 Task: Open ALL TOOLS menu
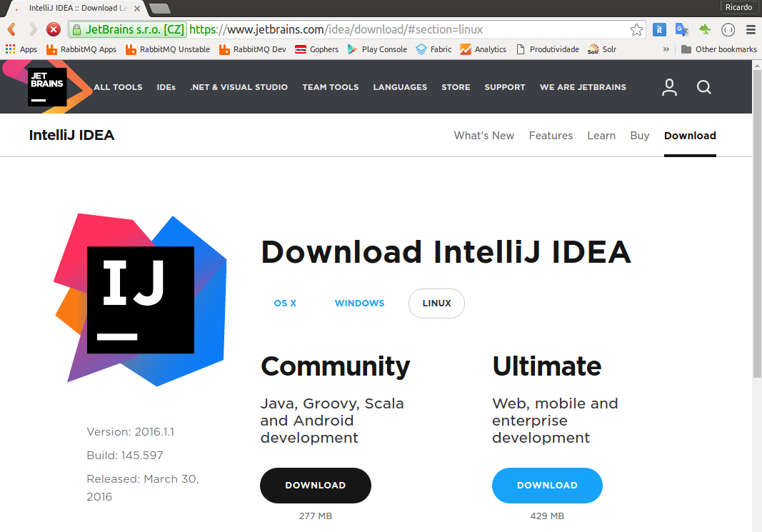click(118, 87)
